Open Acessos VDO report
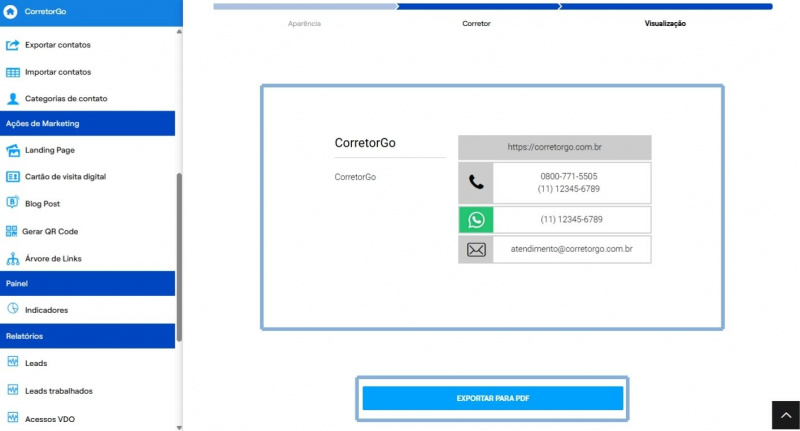Screen dimensions: 800x431 point(49,419)
